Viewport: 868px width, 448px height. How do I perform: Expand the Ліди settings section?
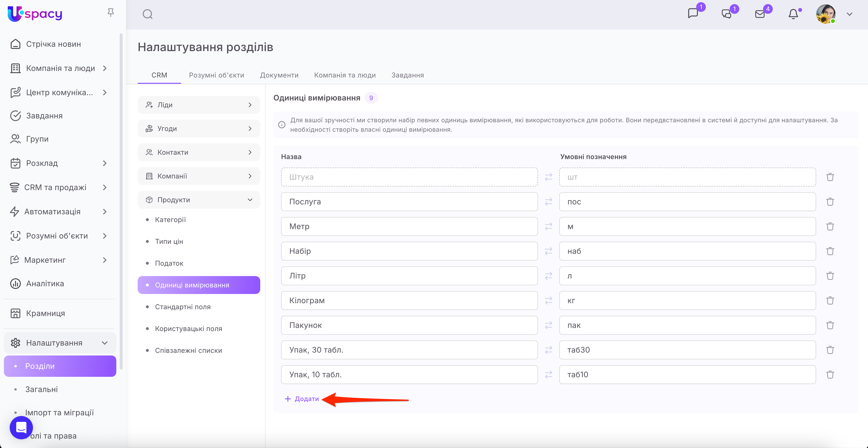pos(199,105)
